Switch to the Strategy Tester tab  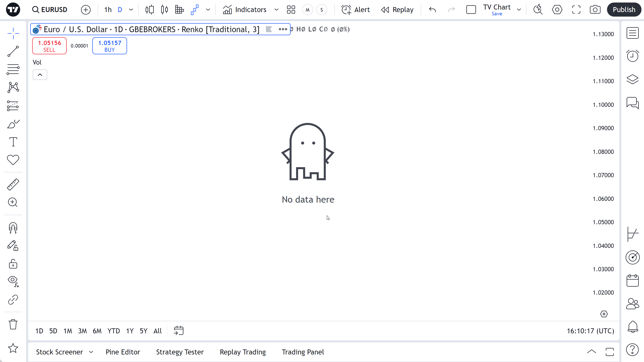(x=180, y=352)
